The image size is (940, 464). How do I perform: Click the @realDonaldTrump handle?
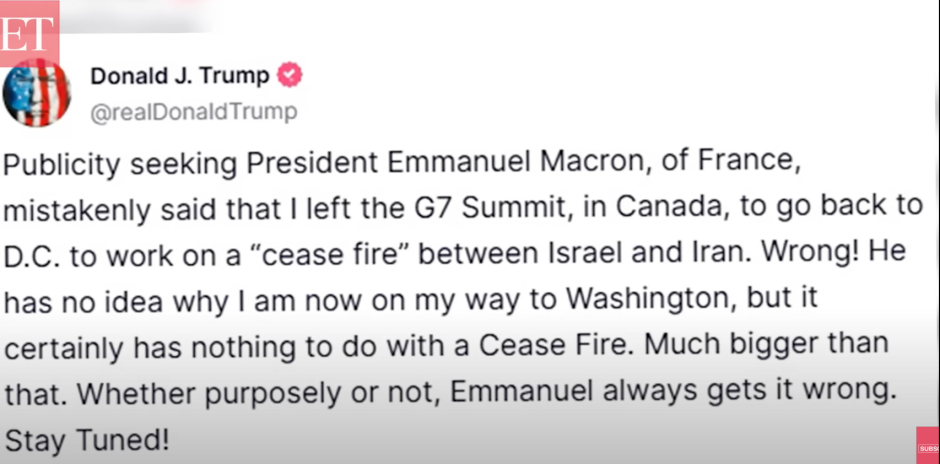(x=194, y=112)
